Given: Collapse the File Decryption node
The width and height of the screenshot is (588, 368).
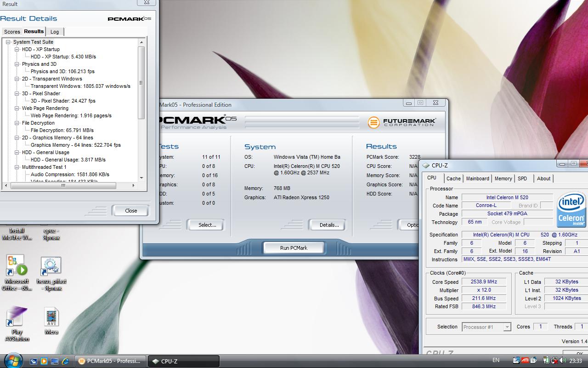Looking at the screenshot, I should [17, 123].
